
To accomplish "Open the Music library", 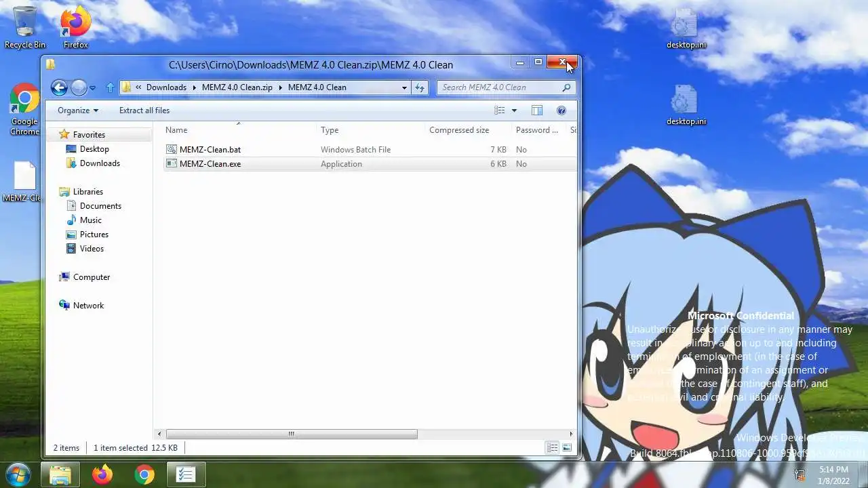I will click(90, 220).
